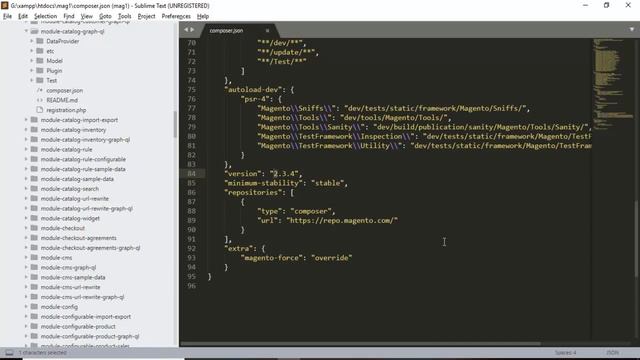Viewport: 640px width, 360px height.
Task: Expand the Test folder
Action: click(x=31, y=80)
